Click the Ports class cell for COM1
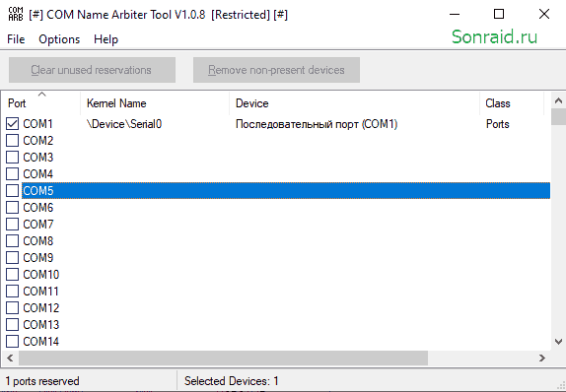Viewport: 566px width, 392px height. tap(497, 124)
